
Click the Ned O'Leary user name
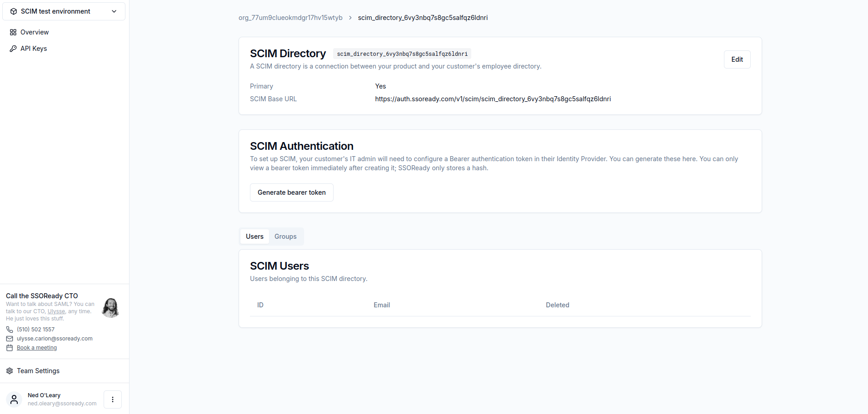coord(44,395)
